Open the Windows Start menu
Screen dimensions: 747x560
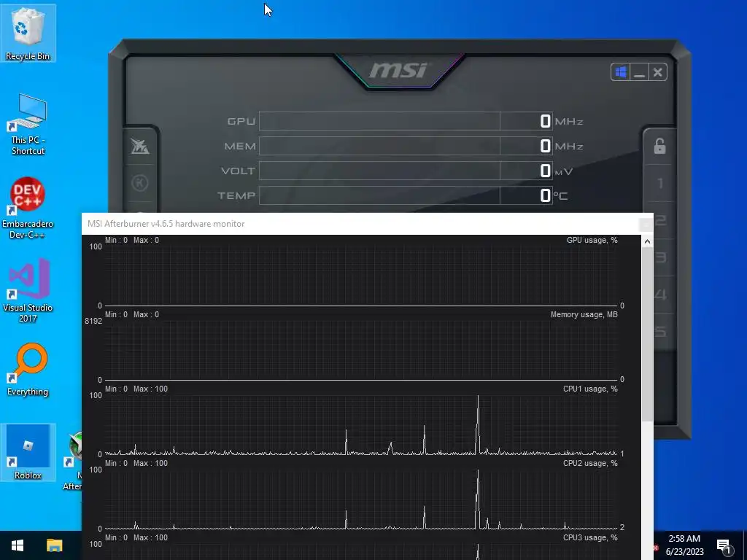[18, 545]
